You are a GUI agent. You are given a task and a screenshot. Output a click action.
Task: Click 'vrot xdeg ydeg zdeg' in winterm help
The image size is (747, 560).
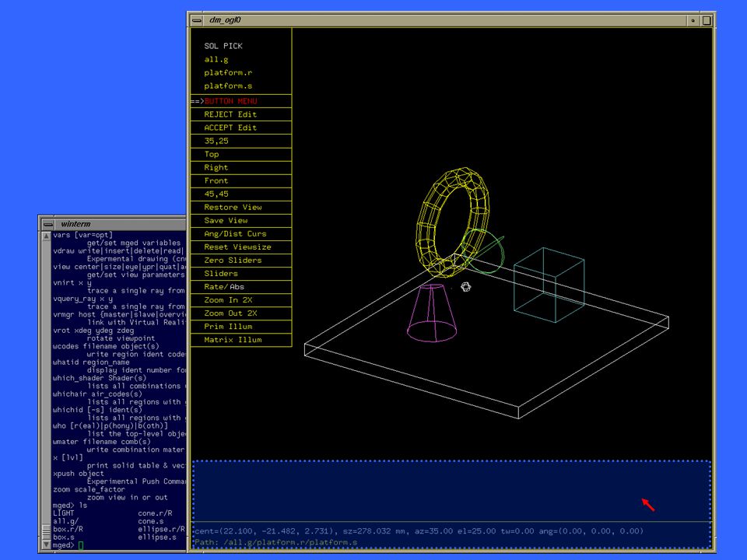93,331
